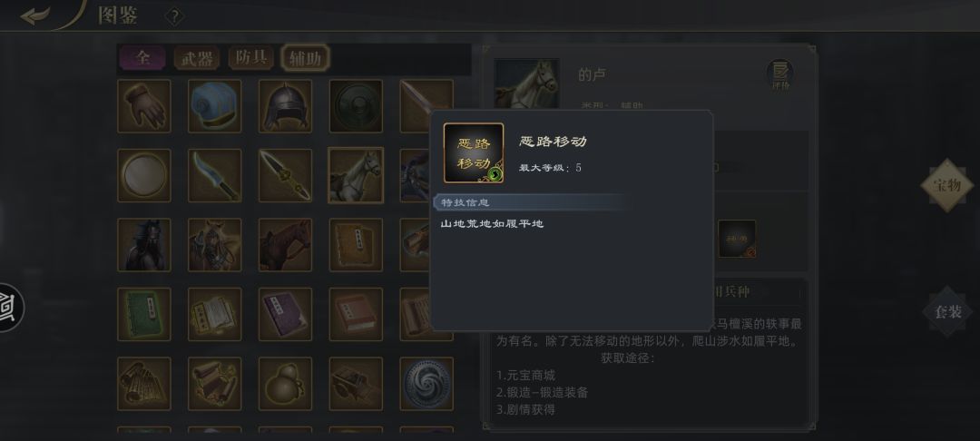The image size is (980, 441).
Task: Select the gourd item
Action: tap(285, 384)
